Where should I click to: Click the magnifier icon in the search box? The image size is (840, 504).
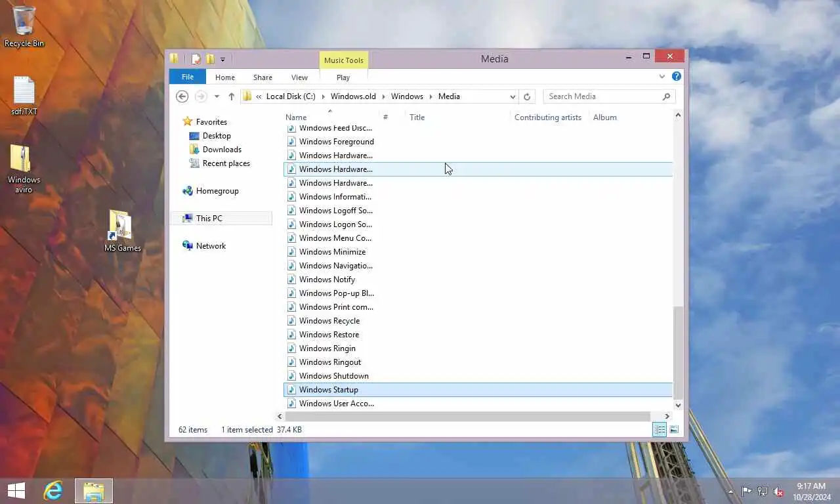[666, 96]
